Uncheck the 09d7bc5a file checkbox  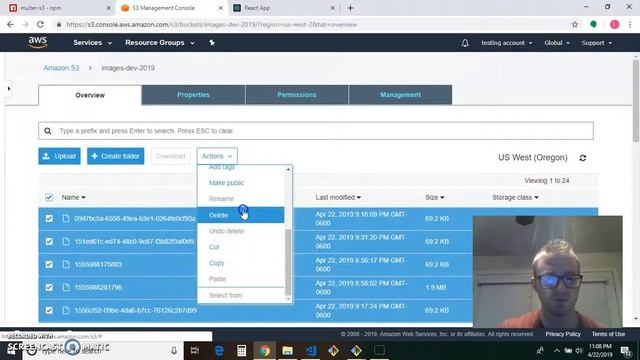[49, 218]
